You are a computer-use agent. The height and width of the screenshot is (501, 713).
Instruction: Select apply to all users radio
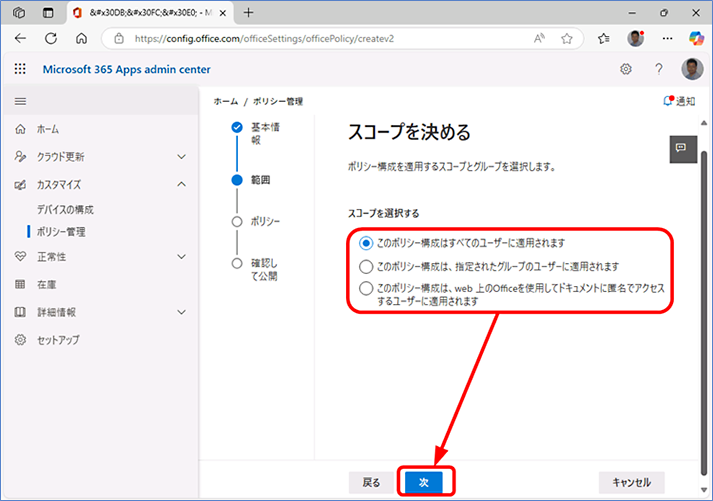click(366, 243)
